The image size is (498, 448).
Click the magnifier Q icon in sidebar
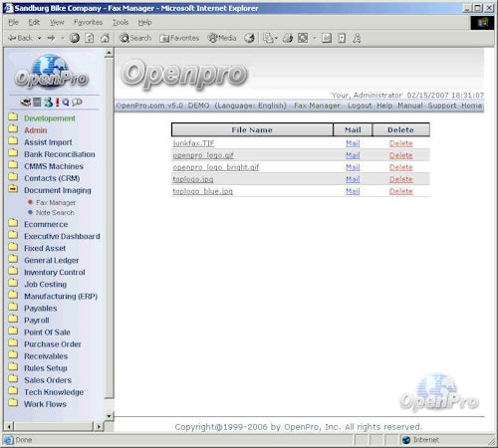[66, 103]
